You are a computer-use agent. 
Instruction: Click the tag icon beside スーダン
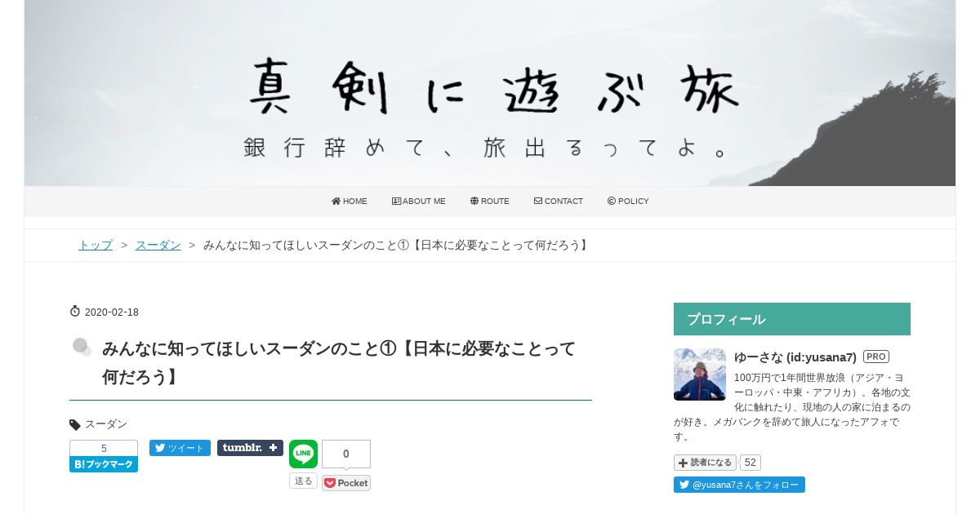tap(75, 424)
